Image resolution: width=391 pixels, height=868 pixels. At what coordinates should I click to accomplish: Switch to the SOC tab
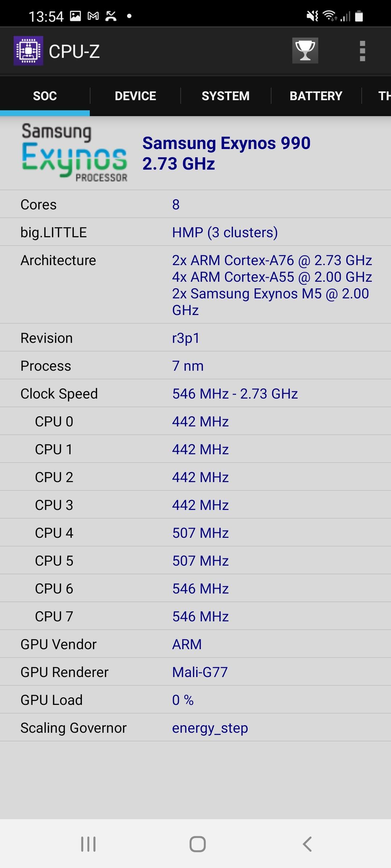[45, 96]
